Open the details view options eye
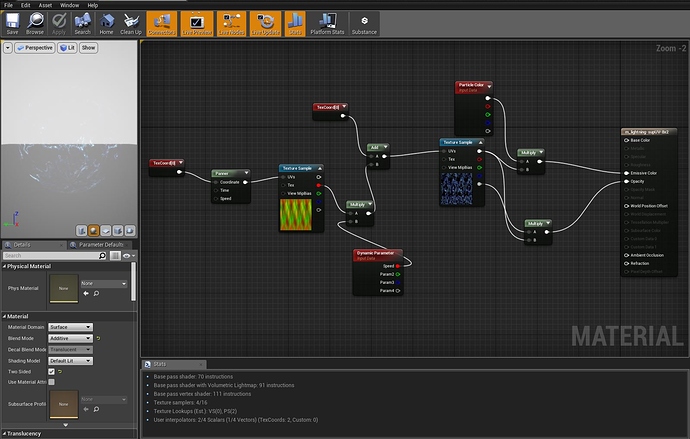Image resolution: width=690 pixels, height=439 pixels. 128,256
